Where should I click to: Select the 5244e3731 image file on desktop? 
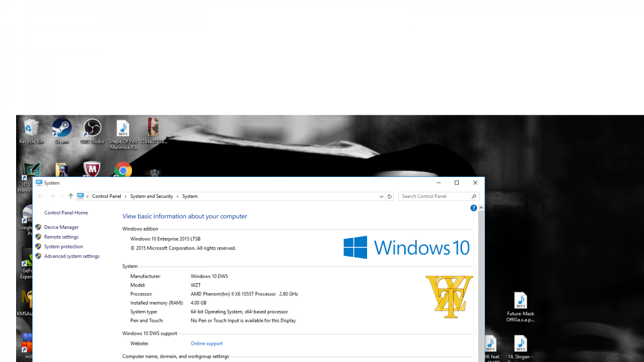coord(153,131)
